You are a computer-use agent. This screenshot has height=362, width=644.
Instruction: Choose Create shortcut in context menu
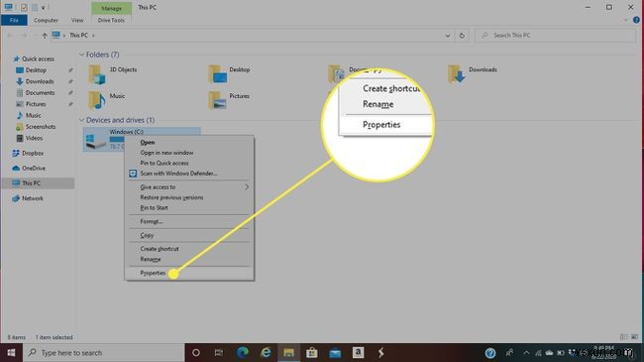click(x=160, y=249)
